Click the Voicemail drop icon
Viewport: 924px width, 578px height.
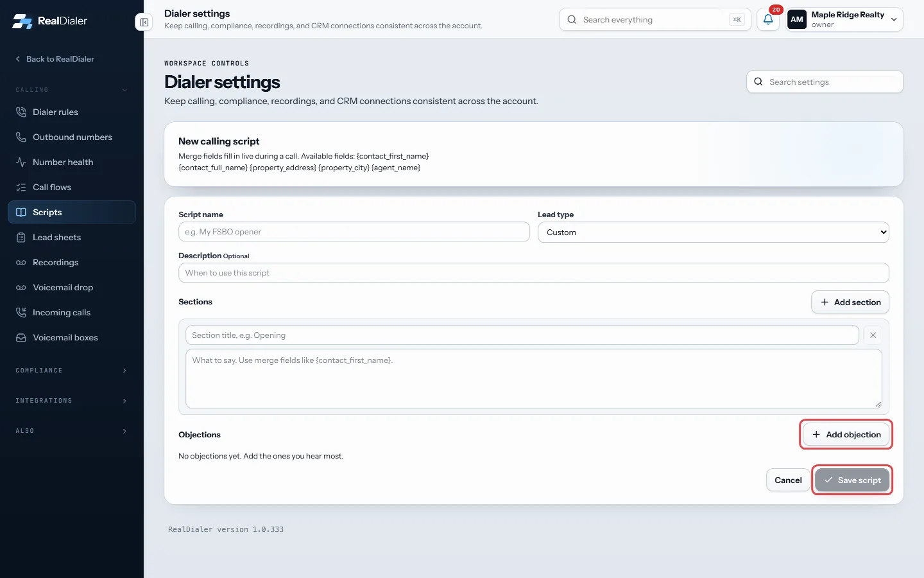tap(21, 287)
